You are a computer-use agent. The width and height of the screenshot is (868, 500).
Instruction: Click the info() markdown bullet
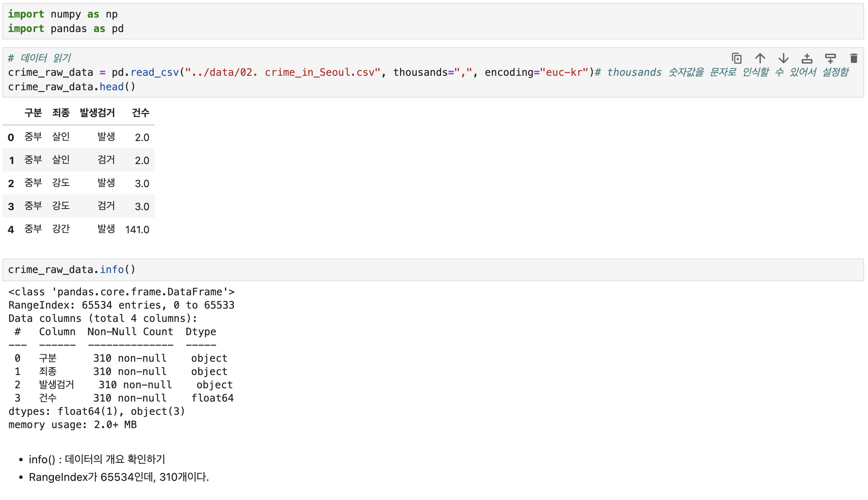[x=97, y=459]
